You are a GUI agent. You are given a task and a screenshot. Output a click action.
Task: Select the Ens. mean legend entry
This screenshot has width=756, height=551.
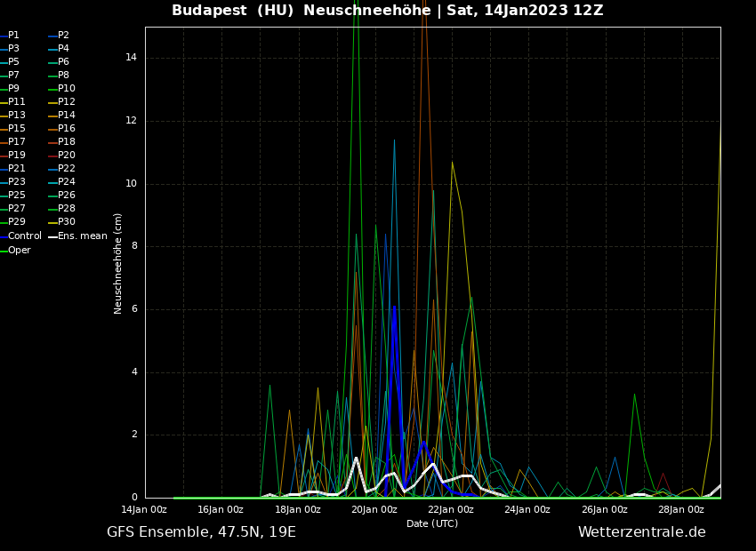pyautogui.click(x=82, y=236)
